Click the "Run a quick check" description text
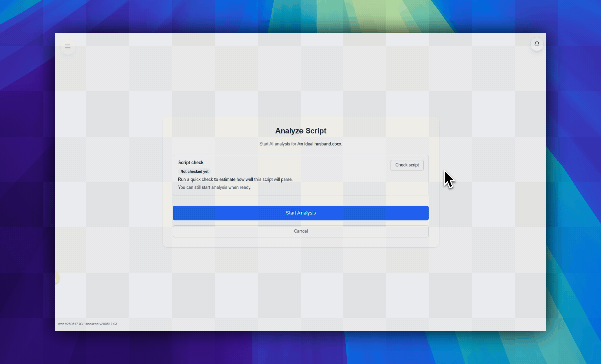This screenshot has height=364, width=601. [235, 179]
